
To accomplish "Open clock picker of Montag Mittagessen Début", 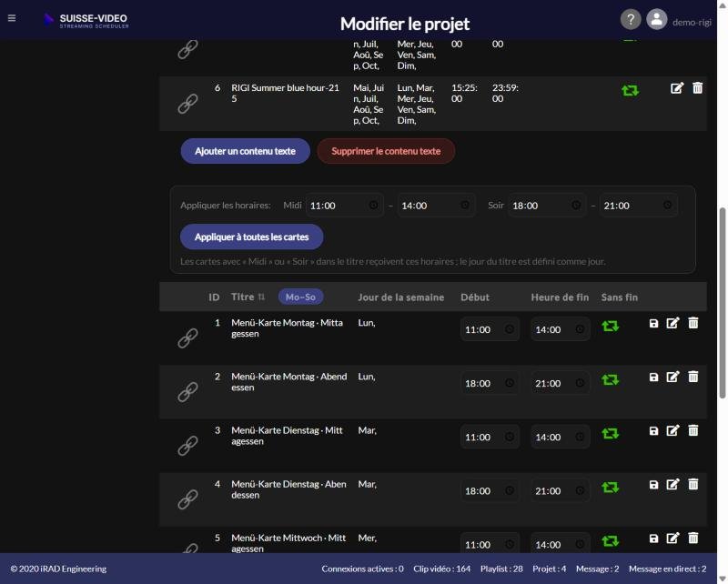I will click(510, 329).
